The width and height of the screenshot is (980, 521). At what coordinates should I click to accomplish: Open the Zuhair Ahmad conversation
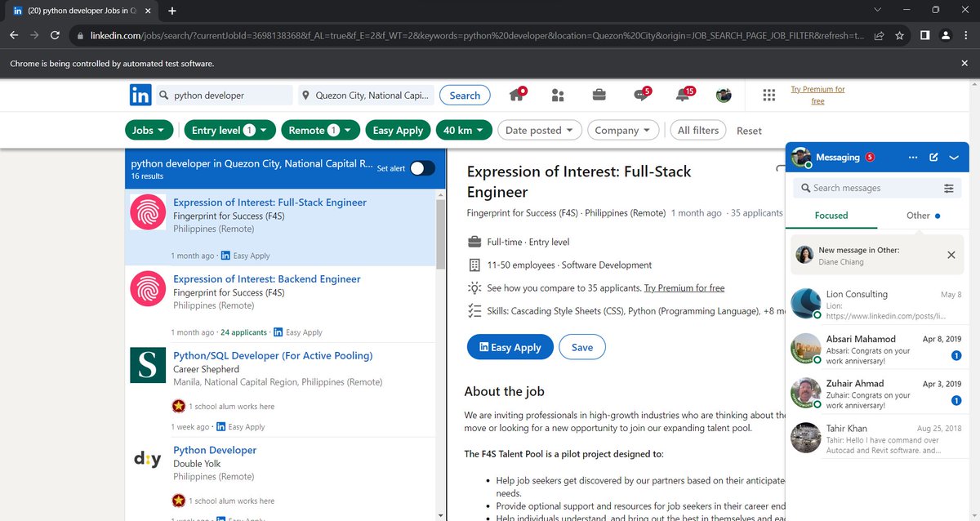(x=877, y=393)
